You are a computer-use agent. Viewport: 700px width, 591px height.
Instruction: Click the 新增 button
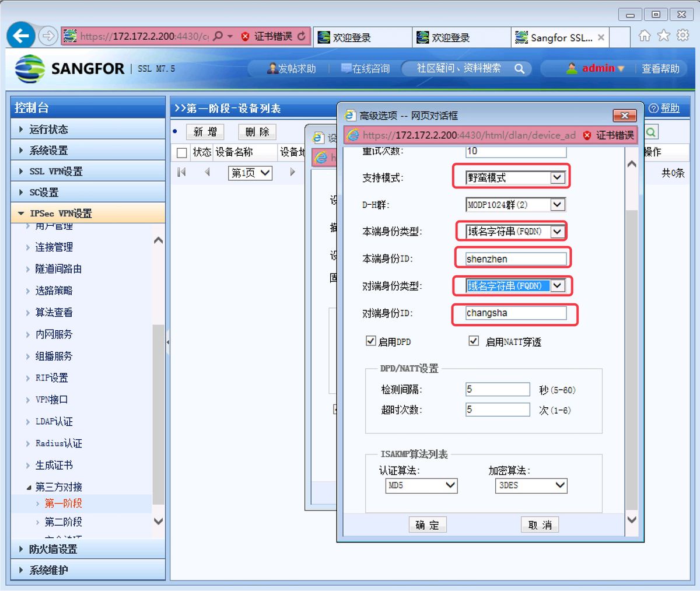205,132
